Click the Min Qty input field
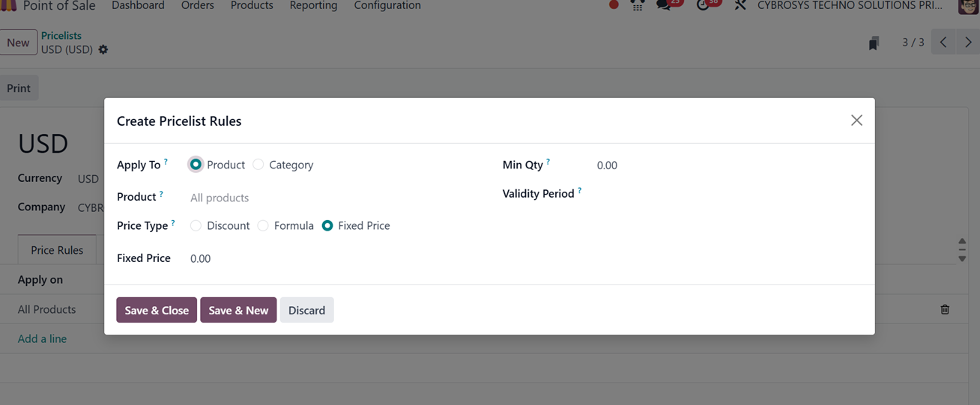980x405 pixels. point(674,165)
